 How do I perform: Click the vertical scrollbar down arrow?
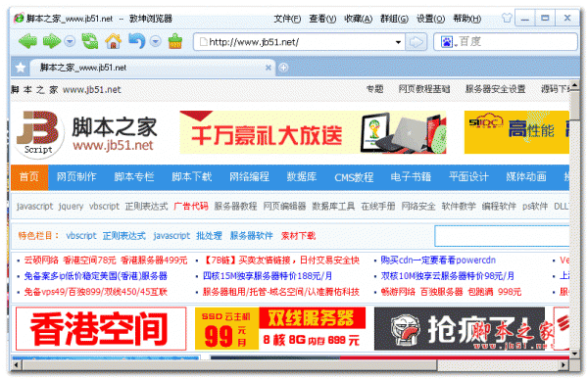pyautogui.click(x=574, y=354)
